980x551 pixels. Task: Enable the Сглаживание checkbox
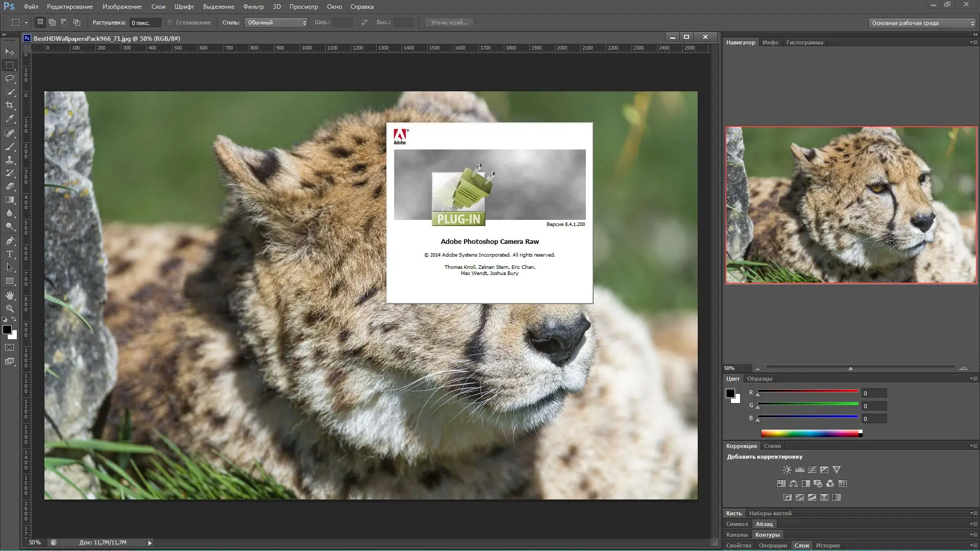tap(170, 22)
